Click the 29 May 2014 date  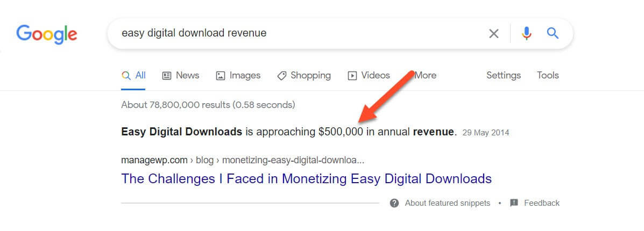(485, 133)
